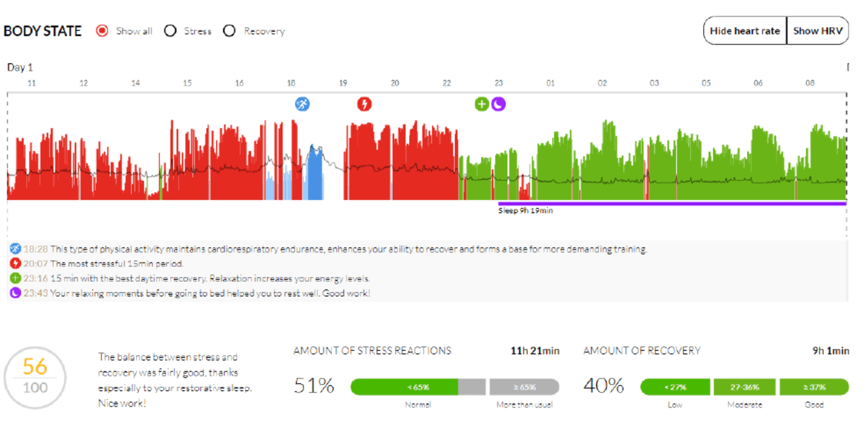Click the 27-36% Moderate recovery segment
The width and height of the screenshot is (868, 426).
pos(744,387)
